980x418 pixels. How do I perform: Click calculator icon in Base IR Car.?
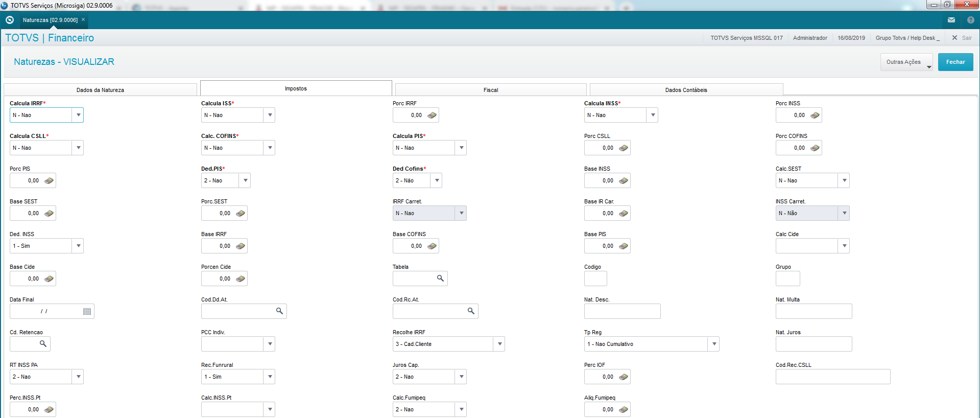point(624,214)
